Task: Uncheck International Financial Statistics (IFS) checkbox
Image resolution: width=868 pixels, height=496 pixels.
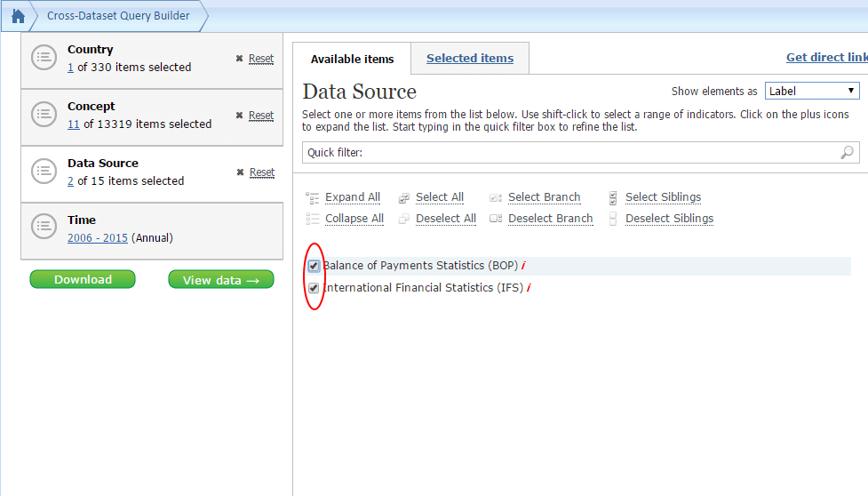Action: tap(314, 288)
